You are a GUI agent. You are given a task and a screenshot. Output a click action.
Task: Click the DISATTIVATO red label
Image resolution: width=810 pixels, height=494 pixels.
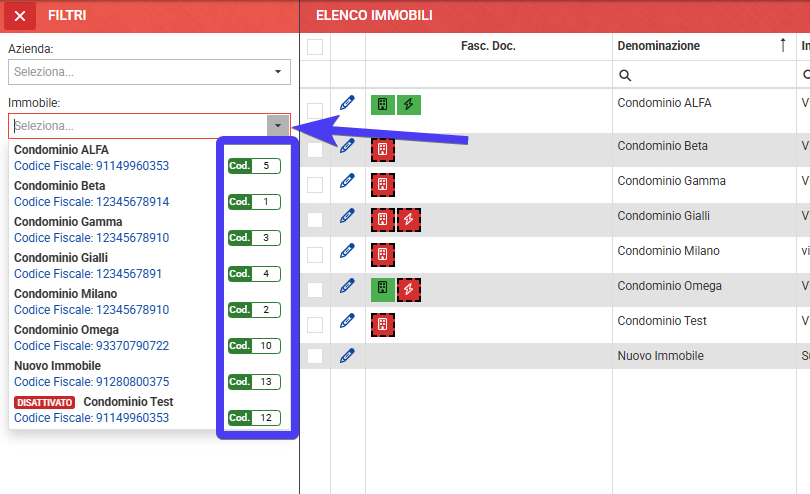pyautogui.click(x=44, y=403)
